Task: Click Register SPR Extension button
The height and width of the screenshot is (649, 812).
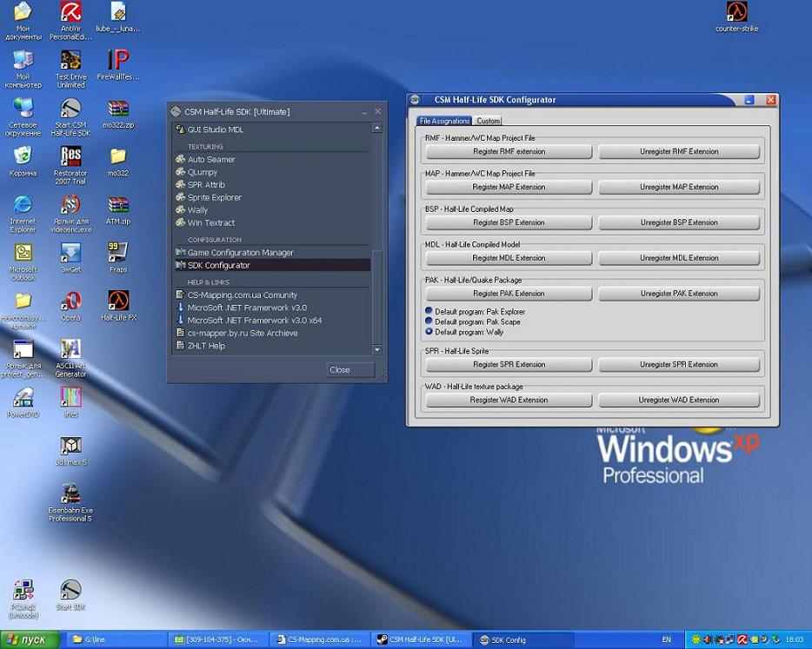Action: 509,364
